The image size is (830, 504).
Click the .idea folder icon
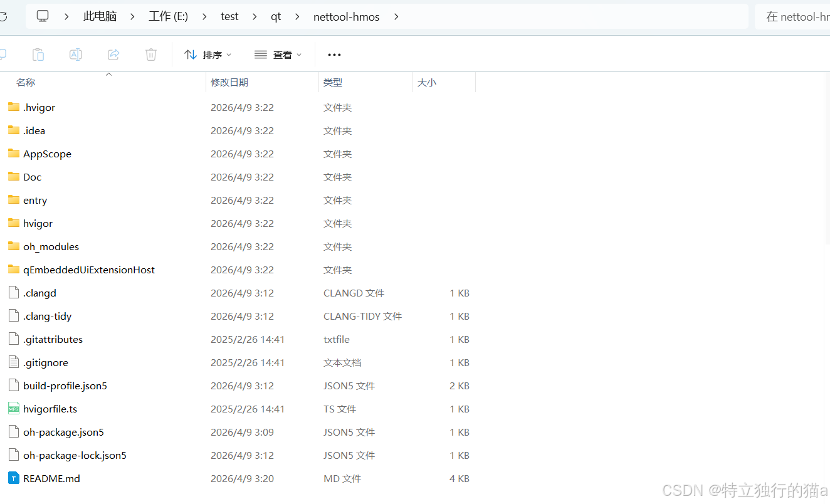14,130
